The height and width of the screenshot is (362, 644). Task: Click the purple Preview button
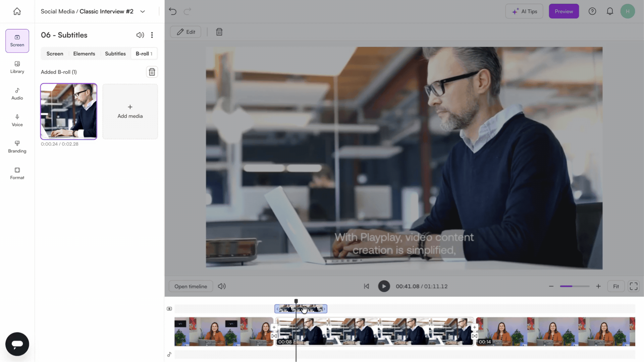[x=563, y=11]
